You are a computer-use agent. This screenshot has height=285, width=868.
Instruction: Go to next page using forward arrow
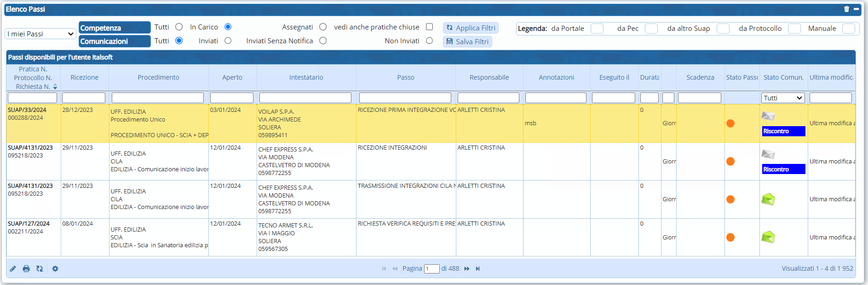pyautogui.click(x=467, y=269)
